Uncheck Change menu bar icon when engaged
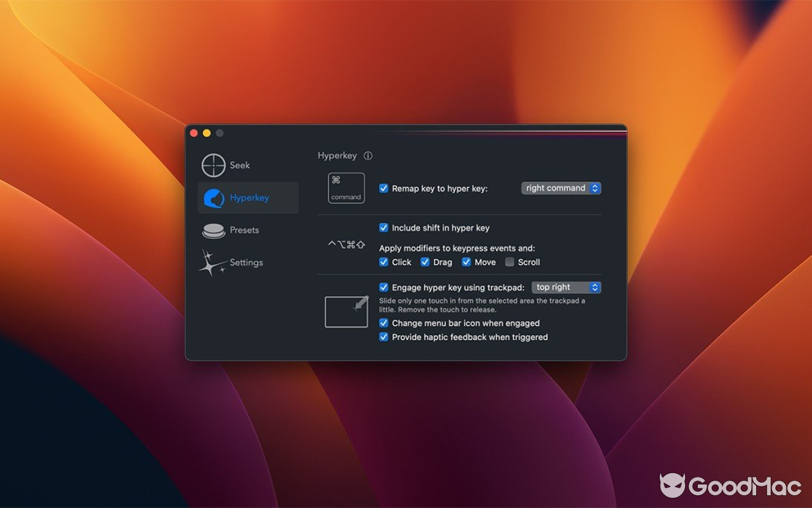The image size is (812, 508). tap(383, 323)
